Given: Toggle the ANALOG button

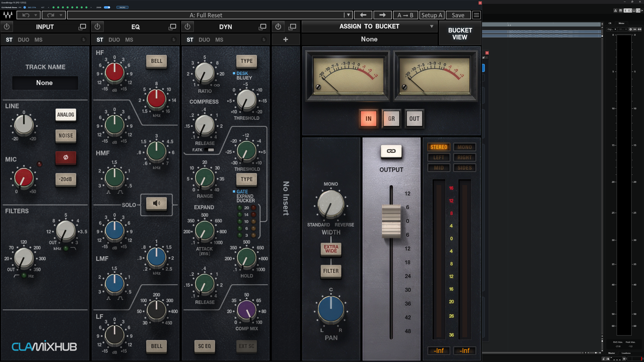Looking at the screenshot, I should tap(66, 115).
